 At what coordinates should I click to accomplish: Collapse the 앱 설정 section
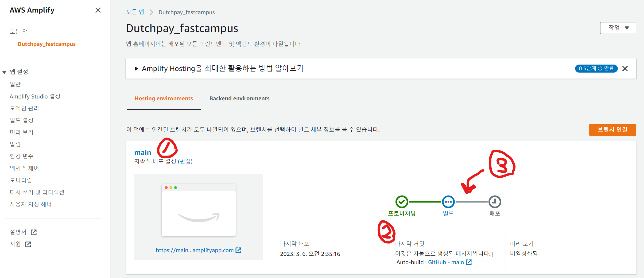[4, 72]
